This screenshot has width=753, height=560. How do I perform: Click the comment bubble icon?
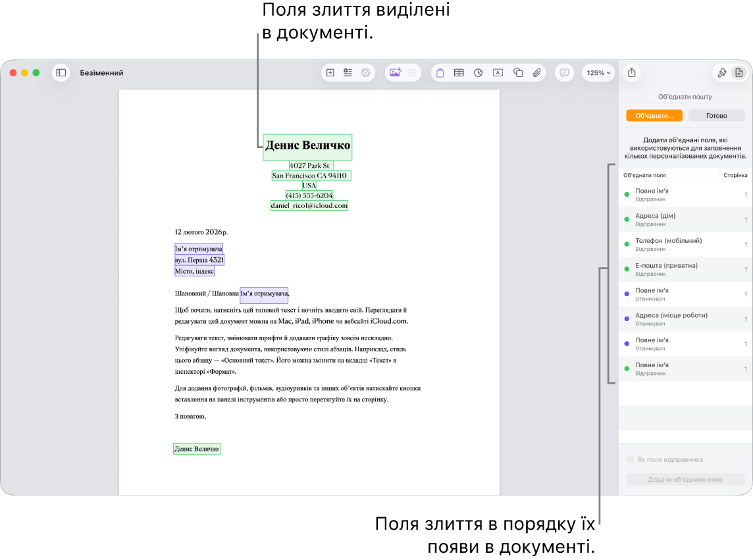point(564,72)
